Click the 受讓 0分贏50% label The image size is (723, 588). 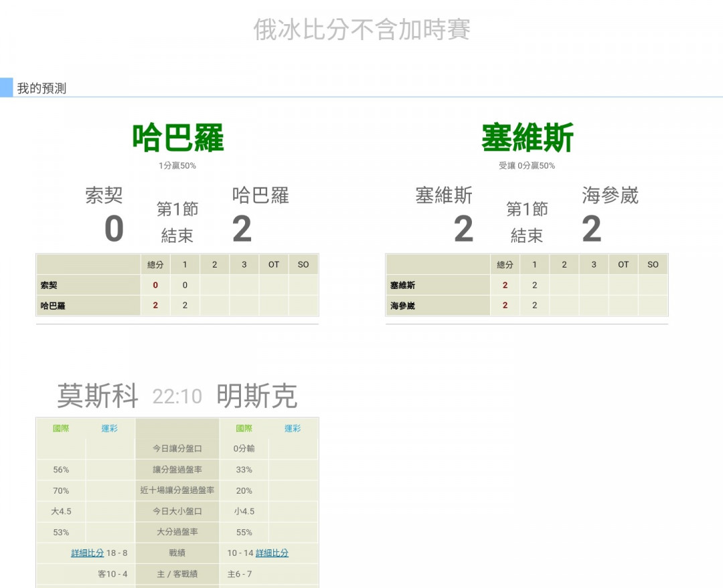pos(527,165)
